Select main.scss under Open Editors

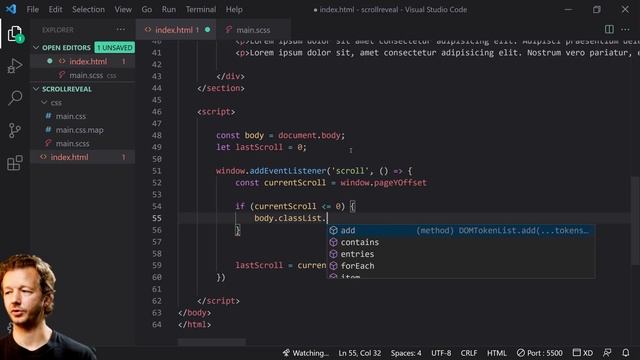click(x=83, y=75)
